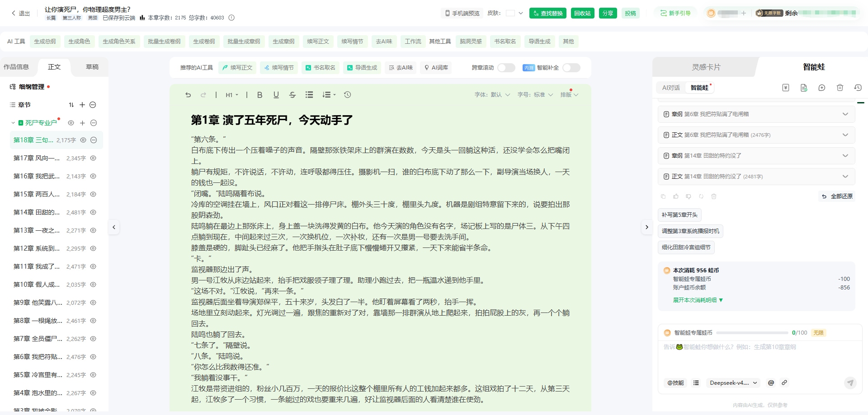Click the link attachment icon in chat input
The image size is (868, 415).
click(784, 382)
